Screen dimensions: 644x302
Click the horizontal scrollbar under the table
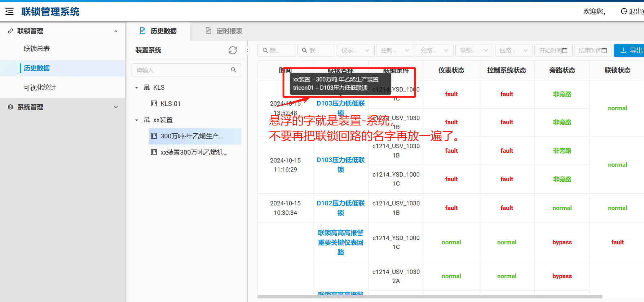pos(430,297)
